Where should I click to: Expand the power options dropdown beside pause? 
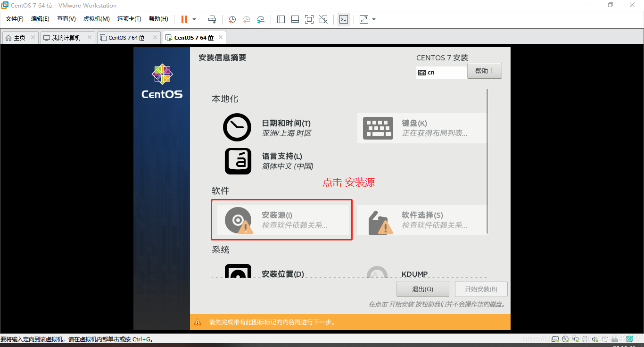pos(194,19)
